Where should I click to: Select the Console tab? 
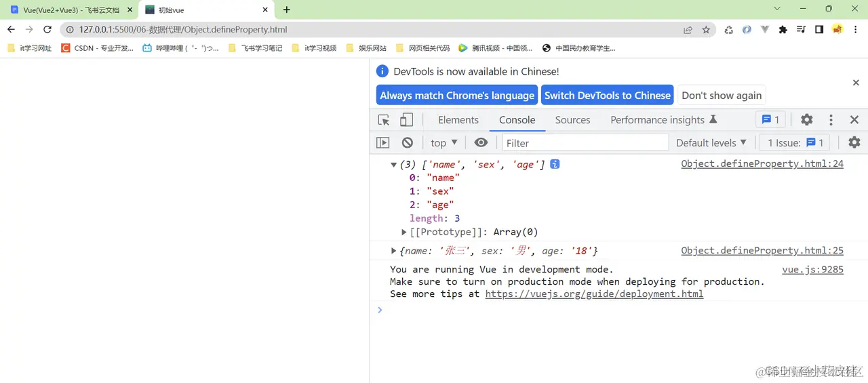517,120
